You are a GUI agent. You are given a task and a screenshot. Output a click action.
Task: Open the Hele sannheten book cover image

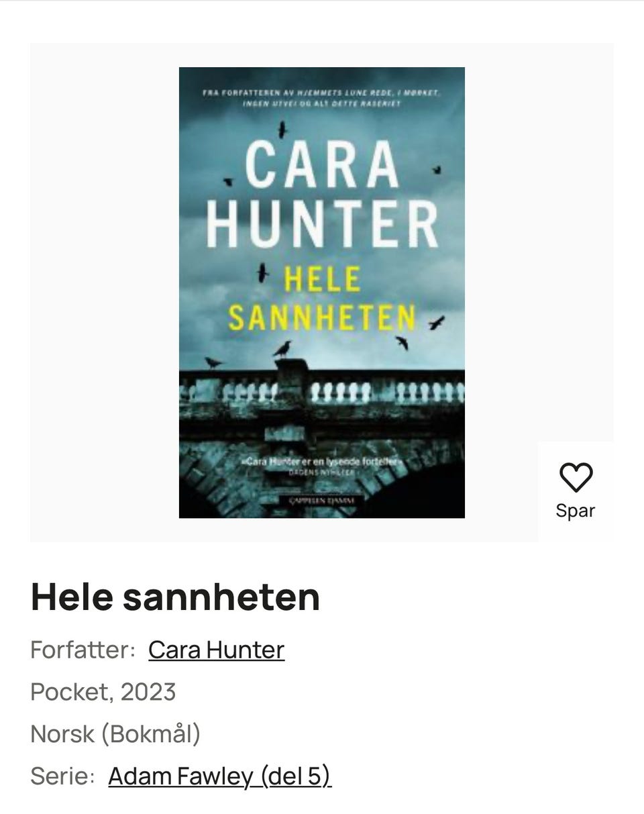[322, 293]
